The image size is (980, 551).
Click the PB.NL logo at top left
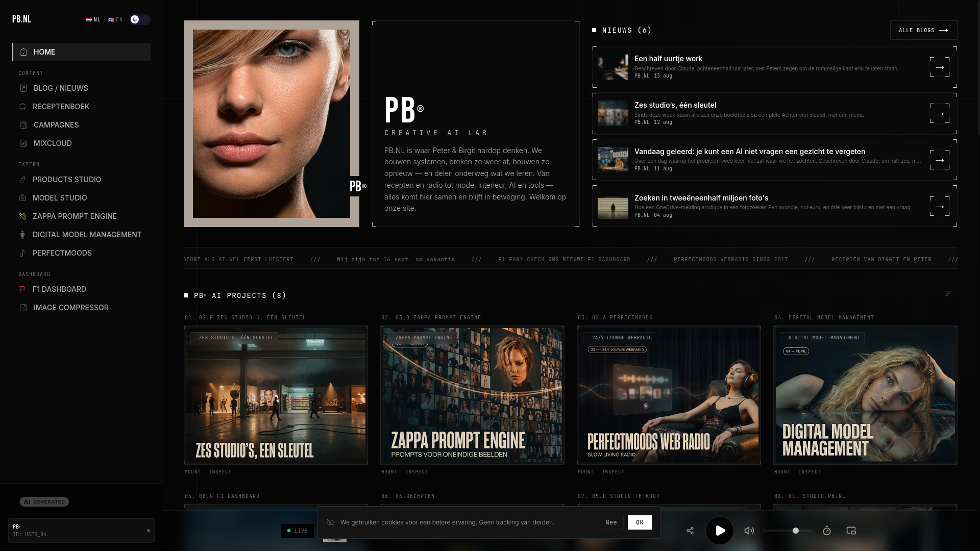coord(22,19)
